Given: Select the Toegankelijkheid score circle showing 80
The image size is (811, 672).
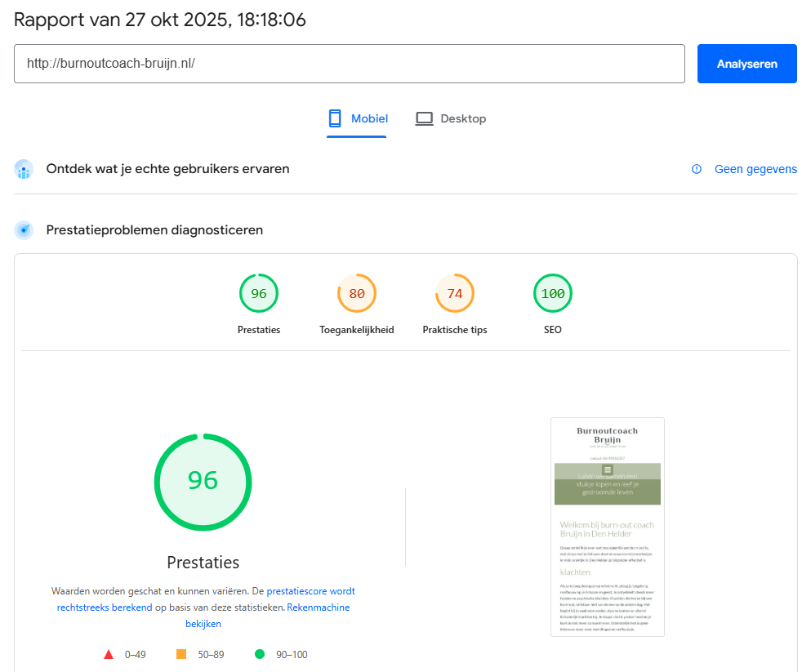Looking at the screenshot, I should [357, 294].
